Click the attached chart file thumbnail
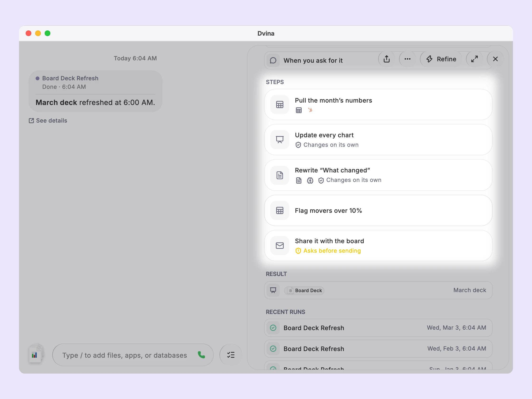The image size is (532, 399). coord(36,354)
